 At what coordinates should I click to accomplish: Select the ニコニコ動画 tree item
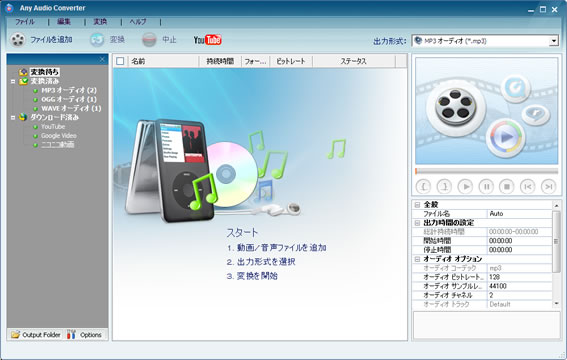pyautogui.click(x=57, y=145)
